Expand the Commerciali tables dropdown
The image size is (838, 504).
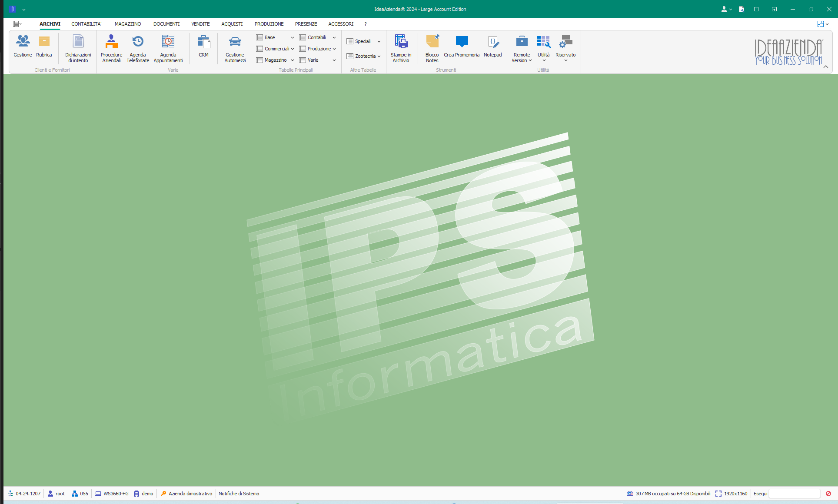click(x=275, y=49)
